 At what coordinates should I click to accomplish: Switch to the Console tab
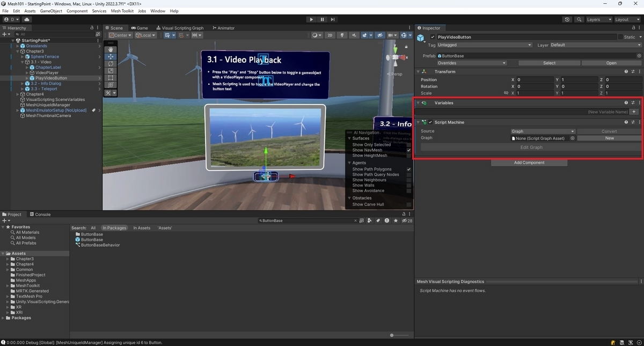point(39,215)
